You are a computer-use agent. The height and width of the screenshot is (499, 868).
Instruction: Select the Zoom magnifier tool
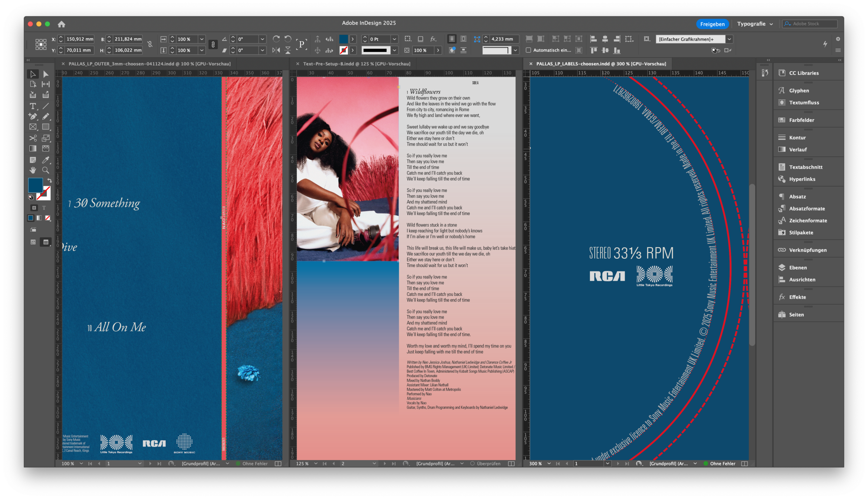46,170
